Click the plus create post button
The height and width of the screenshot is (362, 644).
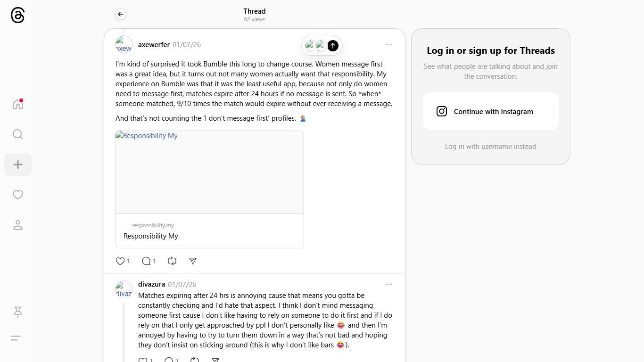[x=18, y=165]
